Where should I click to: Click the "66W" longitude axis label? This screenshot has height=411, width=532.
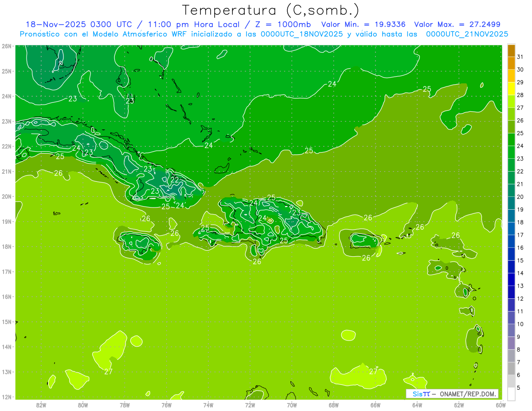click(375, 404)
